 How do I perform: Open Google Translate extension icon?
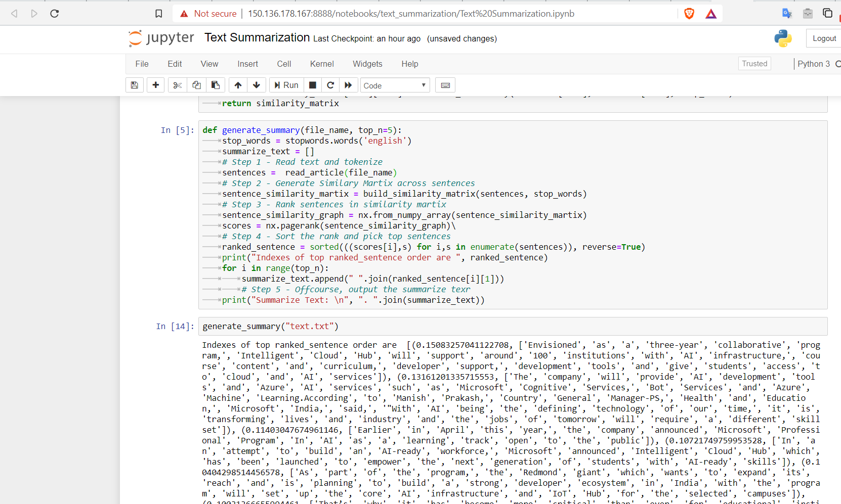tap(787, 14)
